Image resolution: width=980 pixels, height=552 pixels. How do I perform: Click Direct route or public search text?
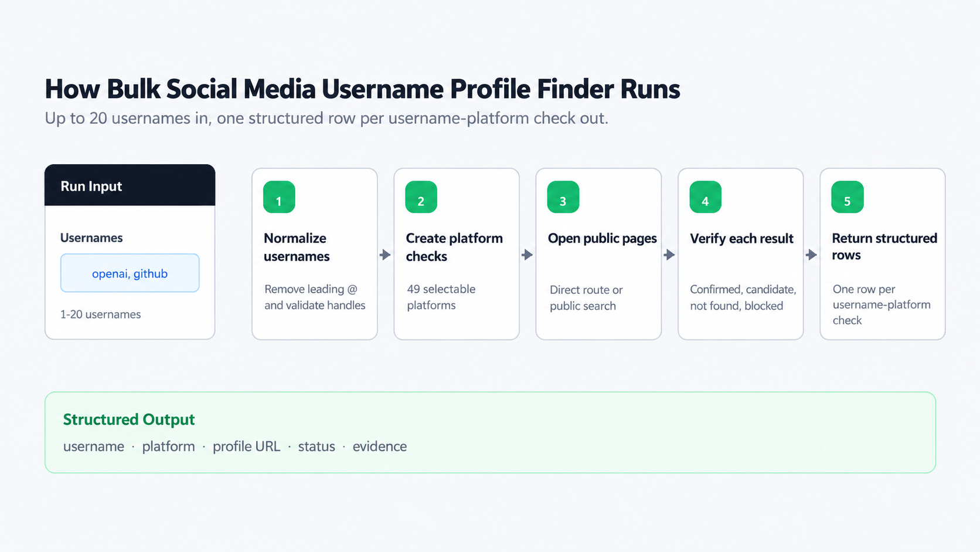(x=586, y=297)
